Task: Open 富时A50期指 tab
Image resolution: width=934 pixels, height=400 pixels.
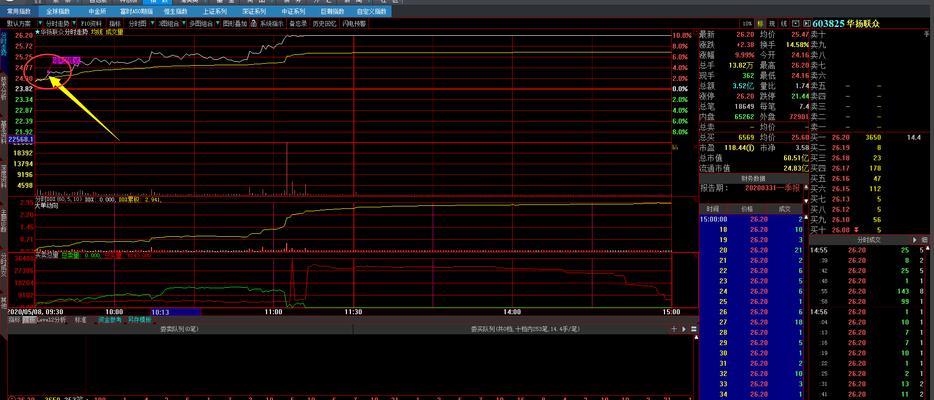Action: click(138, 11)
